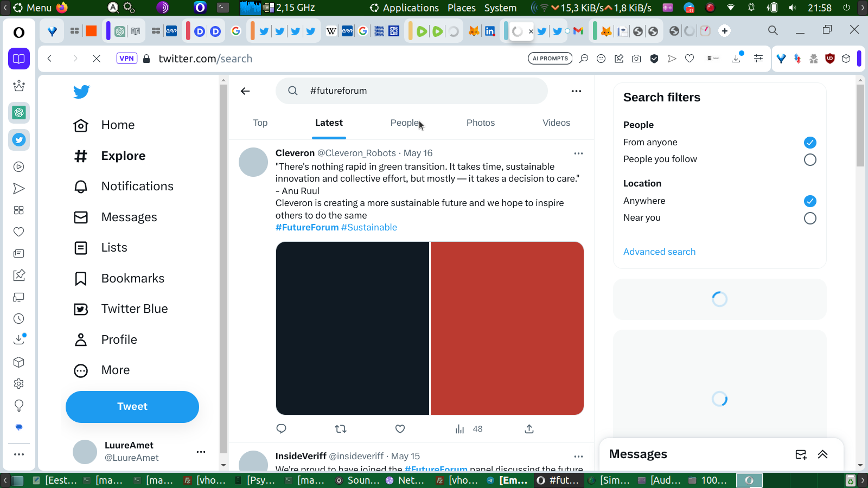The width and height of the screenshot is (868, 488).
Task: Open the Places system menu
Action: pyautogui.click(x=462, y=8)
